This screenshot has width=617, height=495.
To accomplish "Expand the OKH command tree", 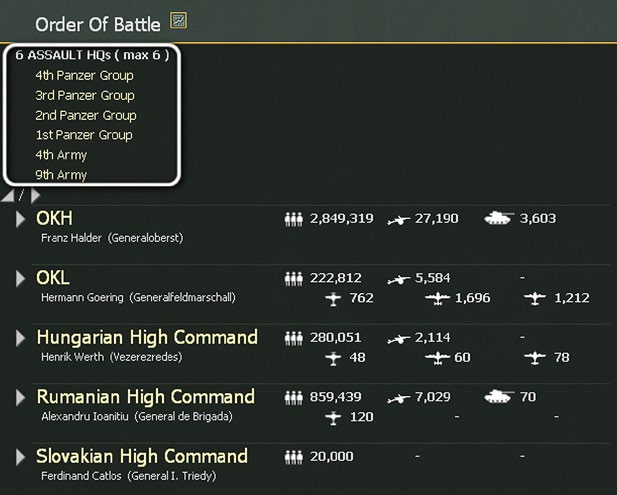I will (20, 219).
